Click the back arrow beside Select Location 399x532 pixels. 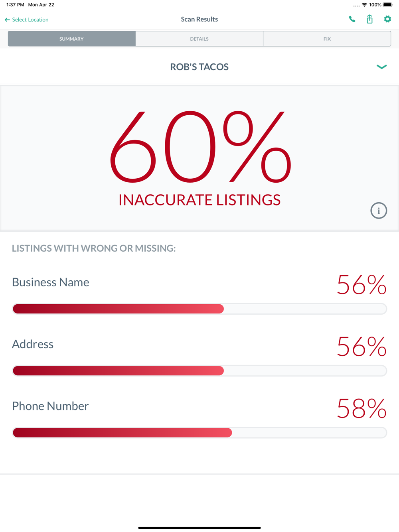tap(7, 20)
